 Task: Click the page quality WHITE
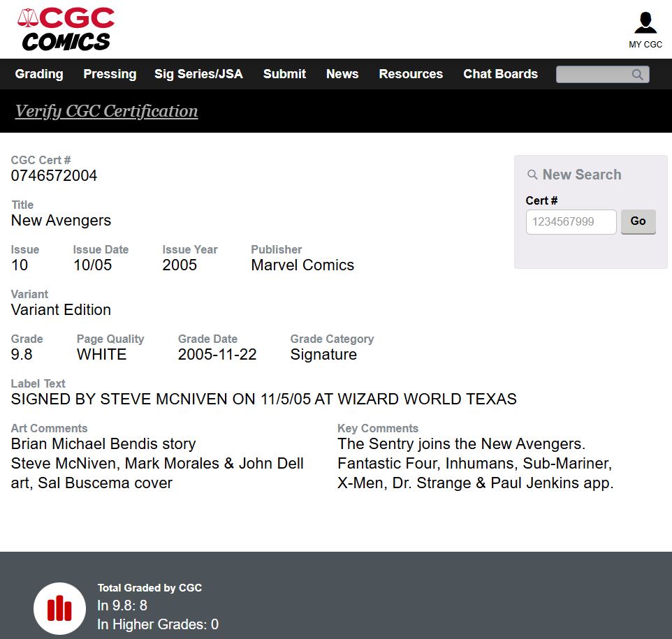[x=101, y=355]
